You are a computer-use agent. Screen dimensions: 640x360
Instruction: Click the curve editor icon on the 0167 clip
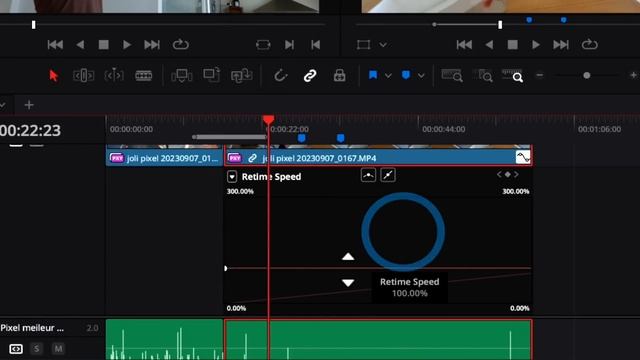(523, 158)
